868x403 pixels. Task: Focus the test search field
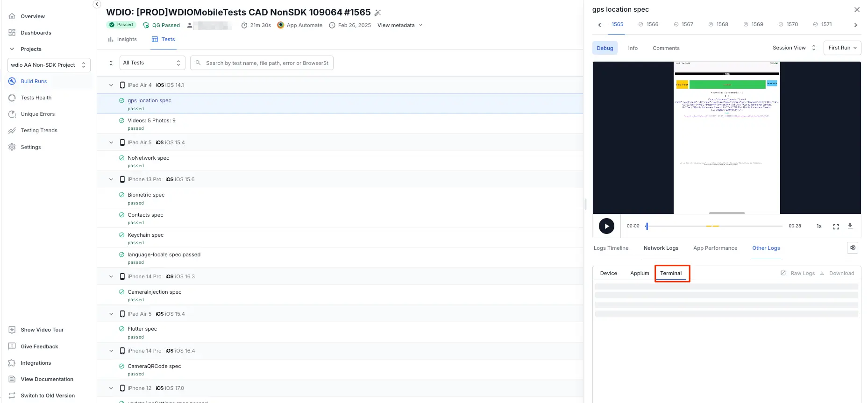click(266, 63)
